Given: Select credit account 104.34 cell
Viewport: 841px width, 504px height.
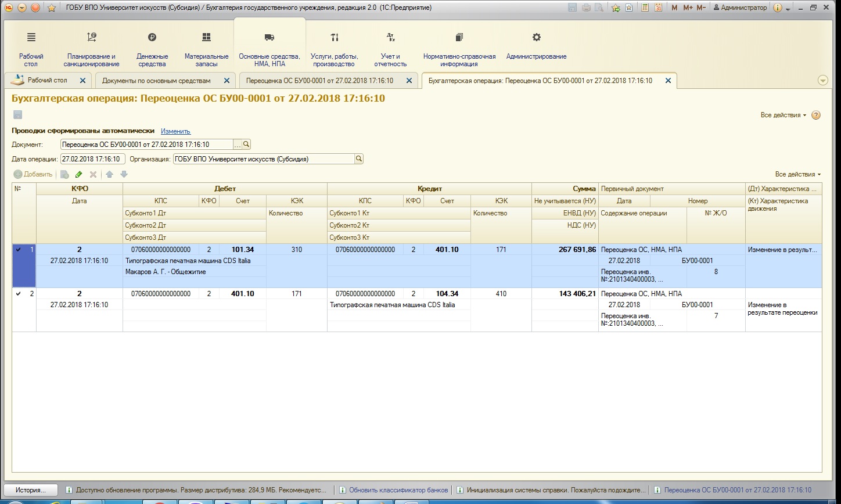Looking at the screenshot, I should tap(447, 294).
